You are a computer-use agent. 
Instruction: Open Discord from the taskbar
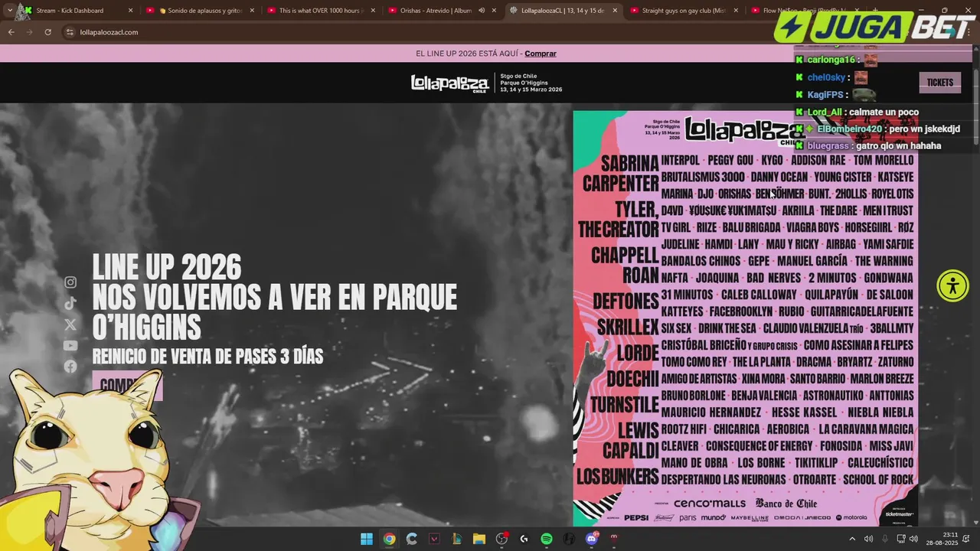(592, 539)
